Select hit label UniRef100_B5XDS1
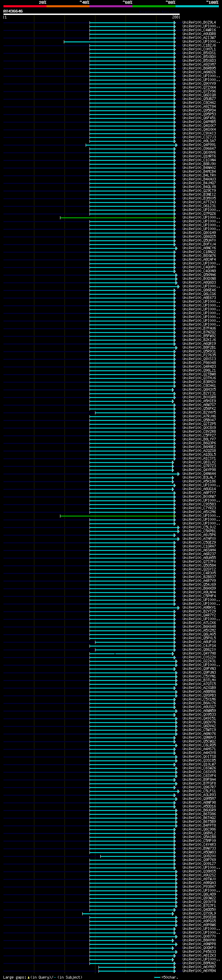This screenshot has height=980, width=222. [x=199, y=53]
